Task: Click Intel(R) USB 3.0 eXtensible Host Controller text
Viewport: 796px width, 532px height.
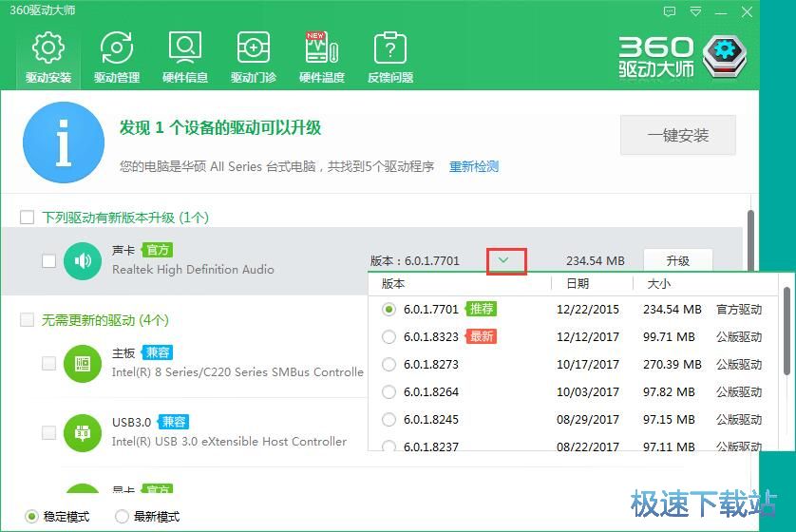Action: 229,442
